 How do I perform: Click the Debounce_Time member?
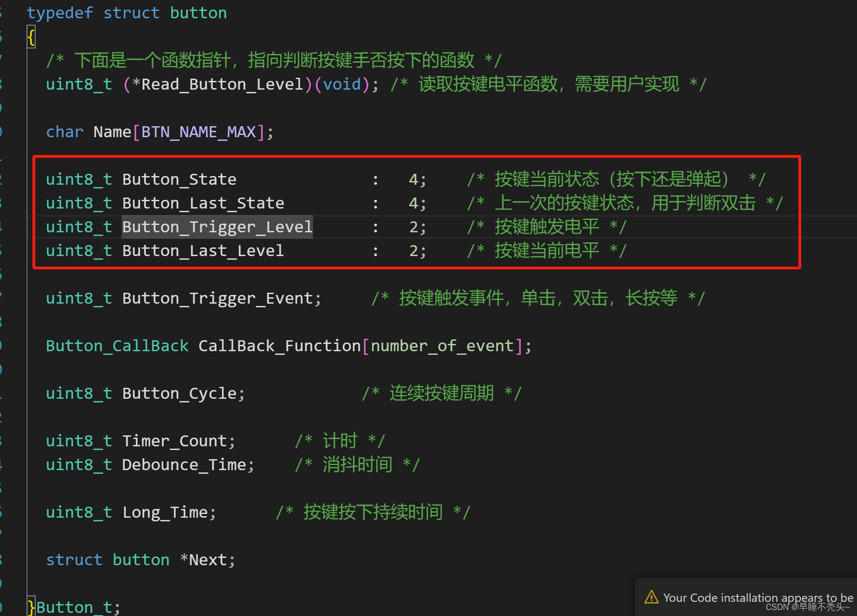pyautogui.click(x=184, y=465)
